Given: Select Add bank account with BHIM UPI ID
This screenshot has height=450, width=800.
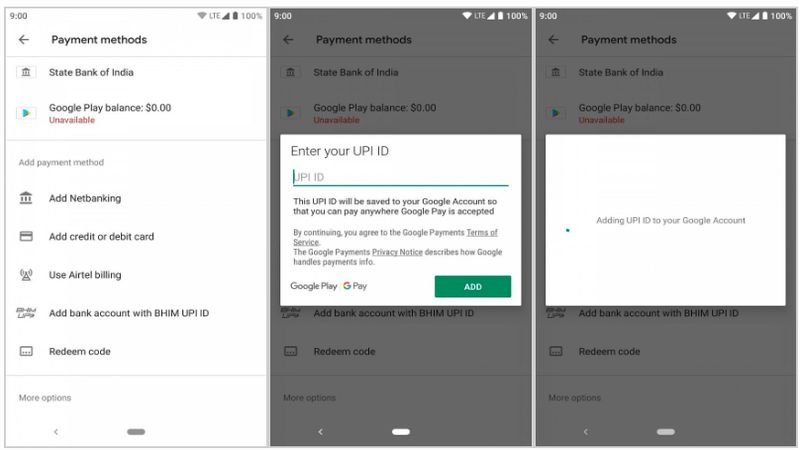Looking at the screenshot, I should coord(136,313).
